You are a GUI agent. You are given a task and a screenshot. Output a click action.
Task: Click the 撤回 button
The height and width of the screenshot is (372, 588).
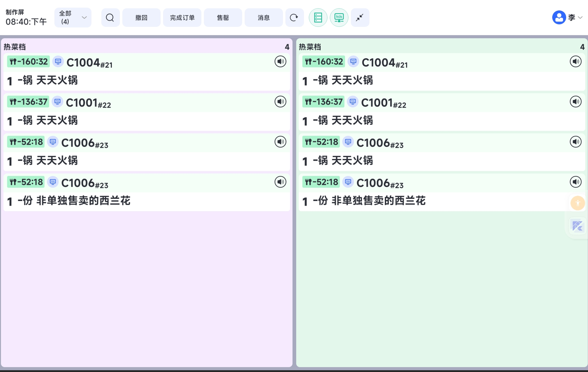coord(141,18)
